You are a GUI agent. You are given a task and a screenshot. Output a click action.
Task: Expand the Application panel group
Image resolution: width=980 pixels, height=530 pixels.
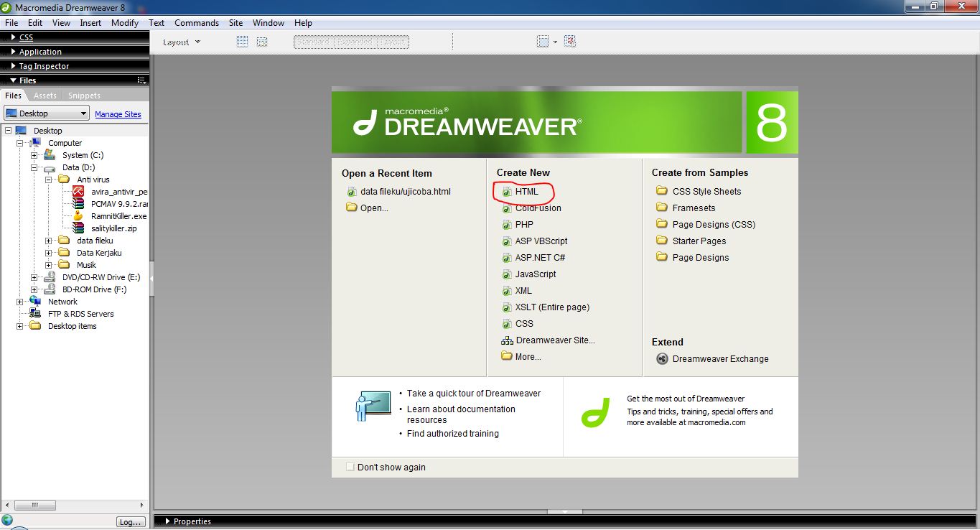click(x=13, y=52)
